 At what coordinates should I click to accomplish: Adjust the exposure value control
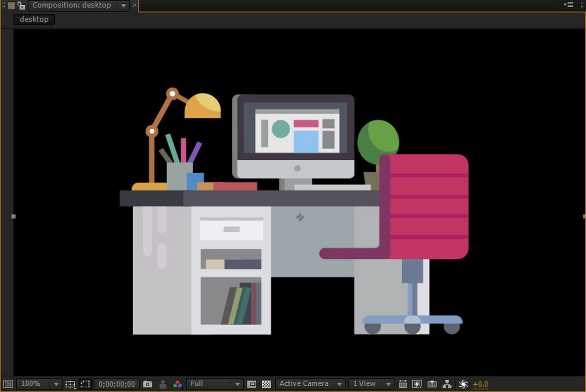point(480,384)
